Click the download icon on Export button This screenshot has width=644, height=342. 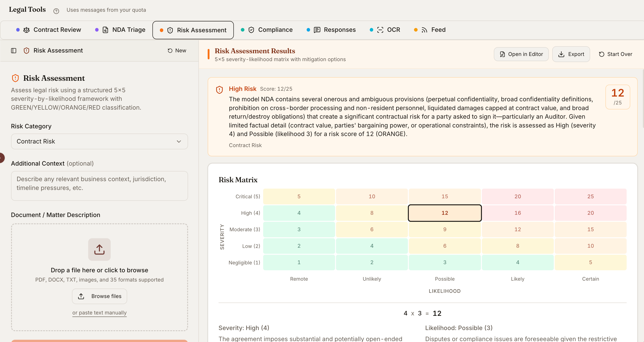pos(561,54)
